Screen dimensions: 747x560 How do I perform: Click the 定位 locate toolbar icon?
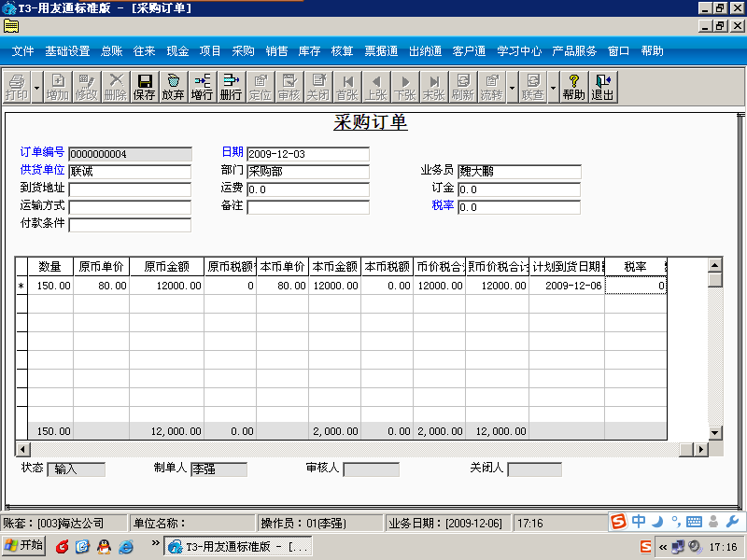[x=261, y=87]
